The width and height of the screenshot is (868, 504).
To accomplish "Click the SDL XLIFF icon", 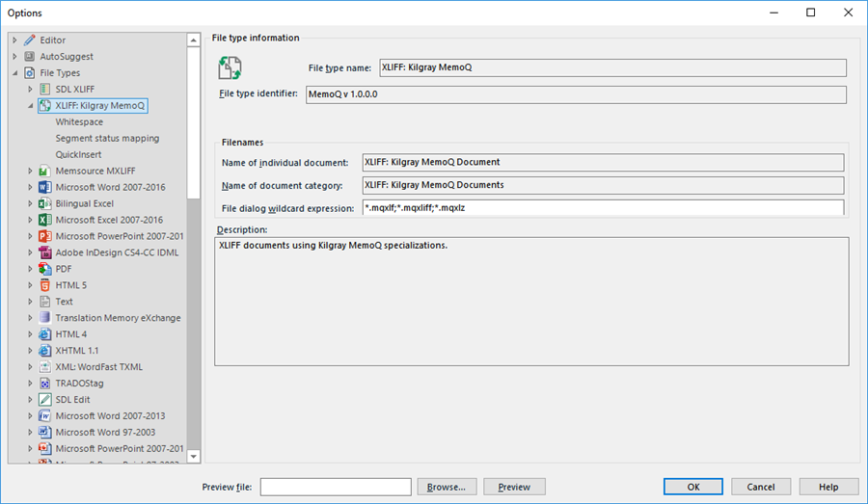I will point(44,89).
